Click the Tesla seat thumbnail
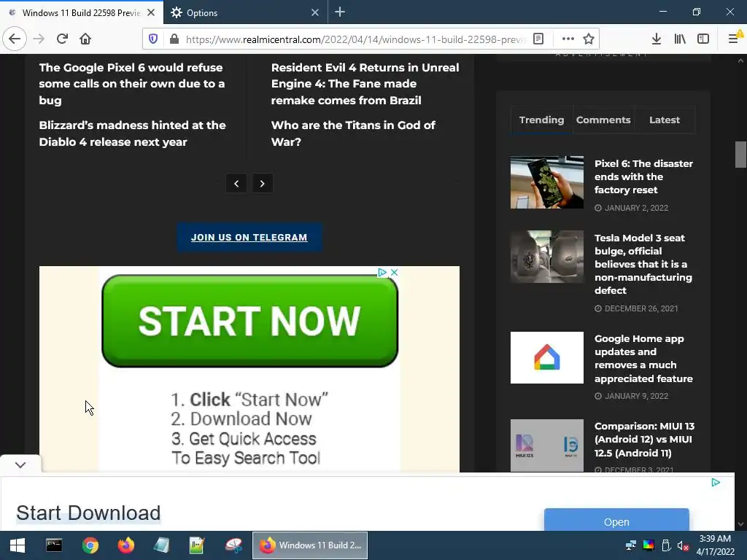 pyautogui.click(x=547, y=257)
